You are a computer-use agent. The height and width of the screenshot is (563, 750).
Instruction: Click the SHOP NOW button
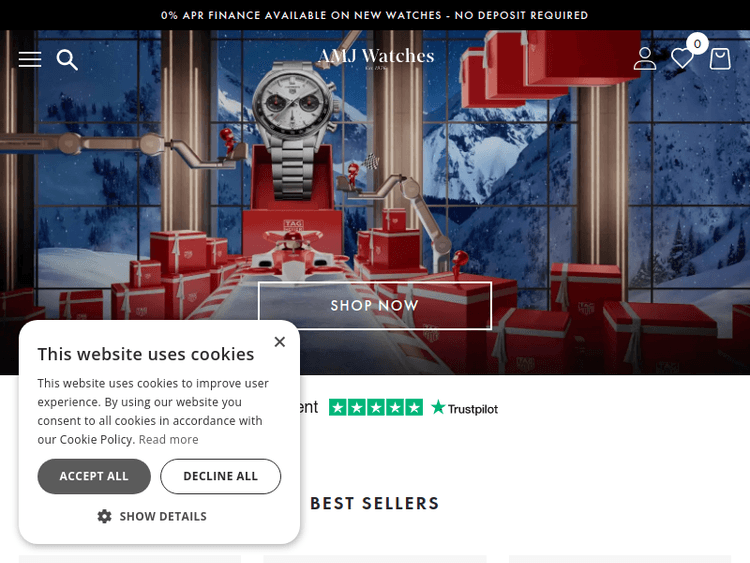point(375,306)
